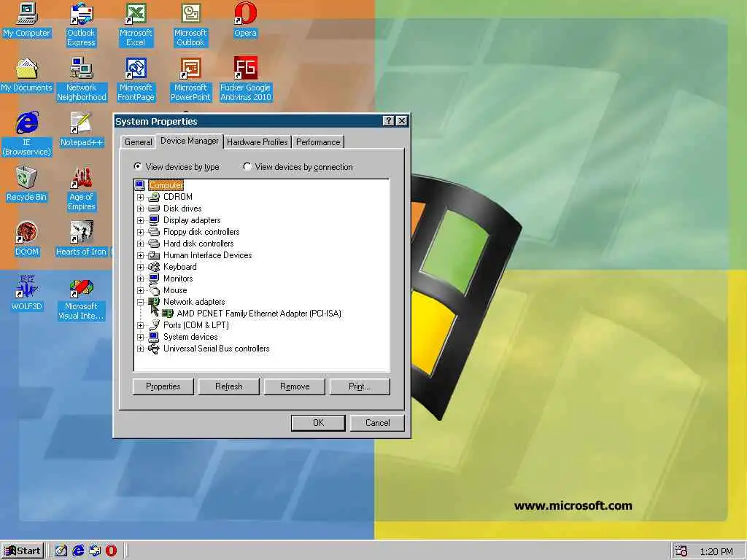Expand the Human Interface Devices node
Image resolution: width=747 pixels, height=560 pixels.
(140, 255)
